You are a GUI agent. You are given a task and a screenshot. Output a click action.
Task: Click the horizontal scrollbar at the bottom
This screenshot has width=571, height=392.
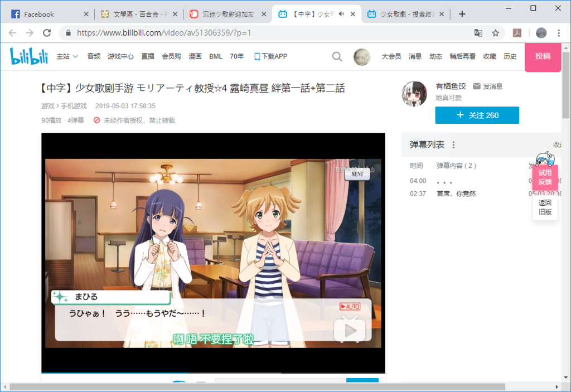tap(257, 386)
